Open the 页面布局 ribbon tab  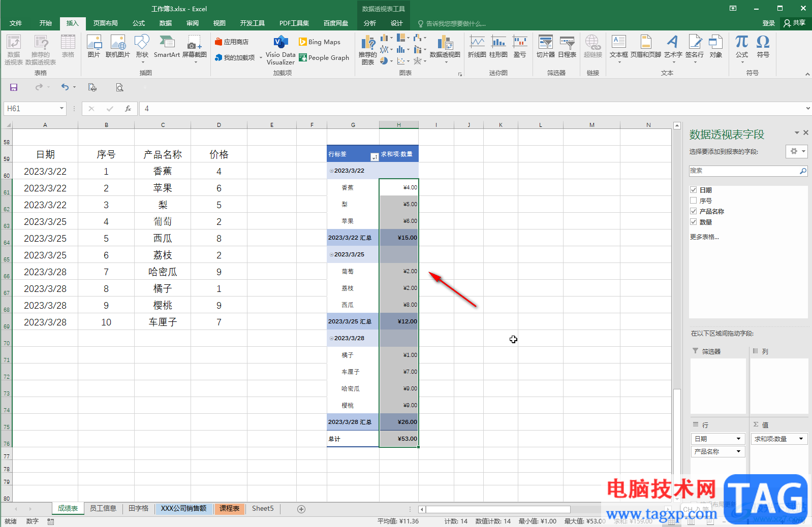point(106,23)
